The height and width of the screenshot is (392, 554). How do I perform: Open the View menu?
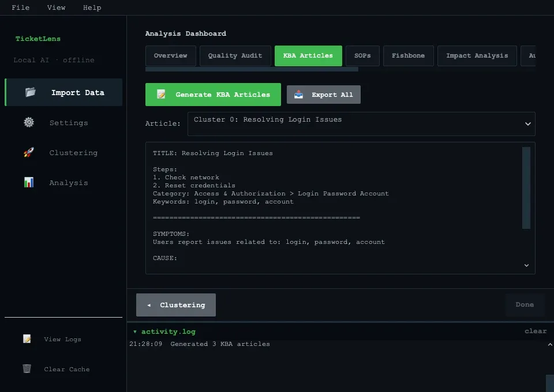coord(56,7)
